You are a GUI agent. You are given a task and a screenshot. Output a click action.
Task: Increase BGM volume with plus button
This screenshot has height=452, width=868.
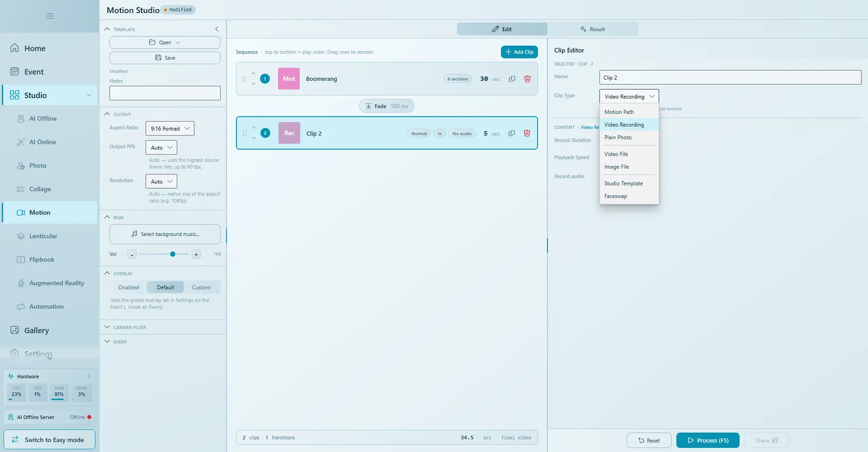(196, 254)
